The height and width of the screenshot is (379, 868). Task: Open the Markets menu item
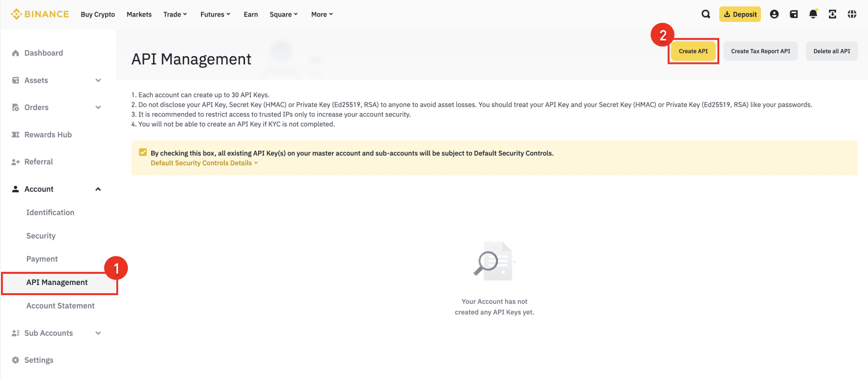[139, 14]
